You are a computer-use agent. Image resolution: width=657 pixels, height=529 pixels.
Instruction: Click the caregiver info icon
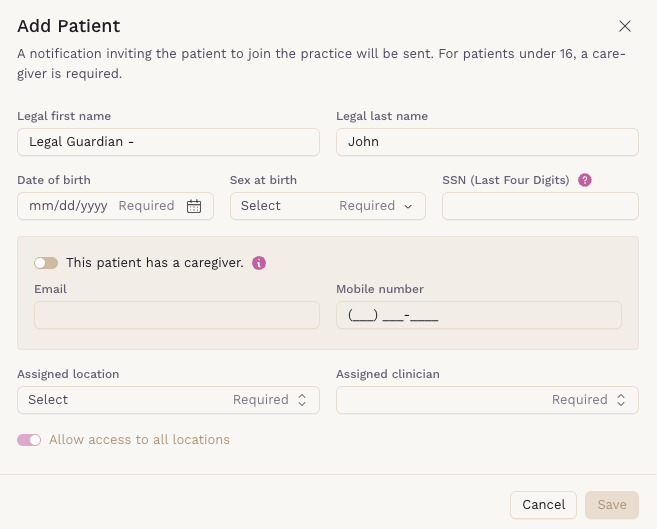pos(259,263)
